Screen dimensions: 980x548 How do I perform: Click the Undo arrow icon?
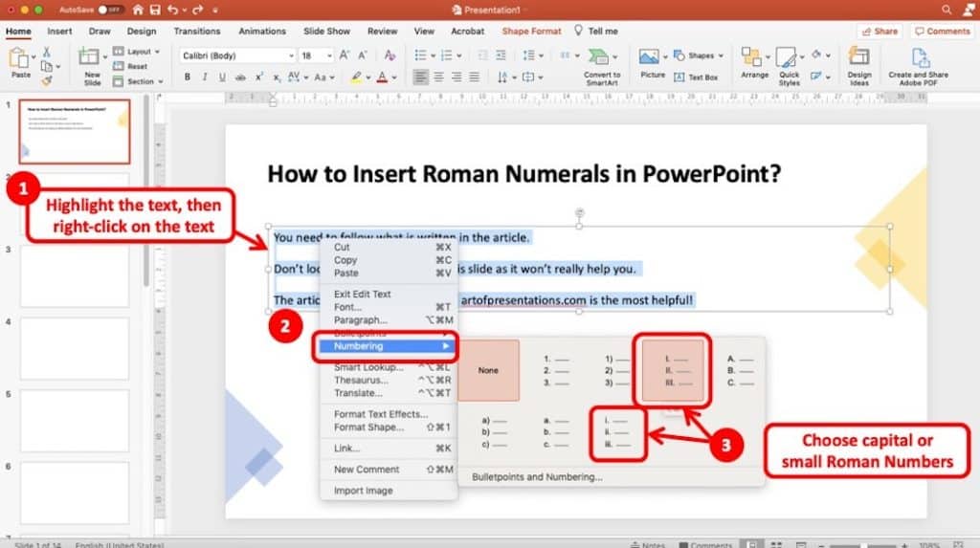point(172,10)
